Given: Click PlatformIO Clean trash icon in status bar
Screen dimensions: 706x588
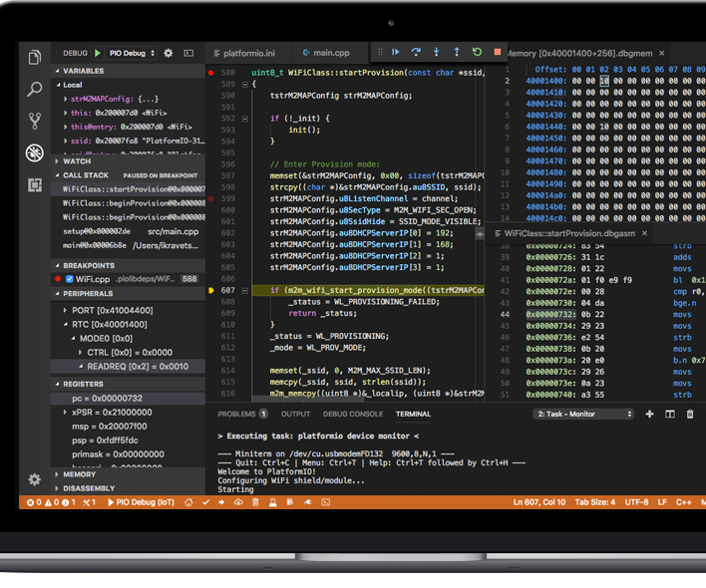Looking at the screenshot, I should point(255,502).
